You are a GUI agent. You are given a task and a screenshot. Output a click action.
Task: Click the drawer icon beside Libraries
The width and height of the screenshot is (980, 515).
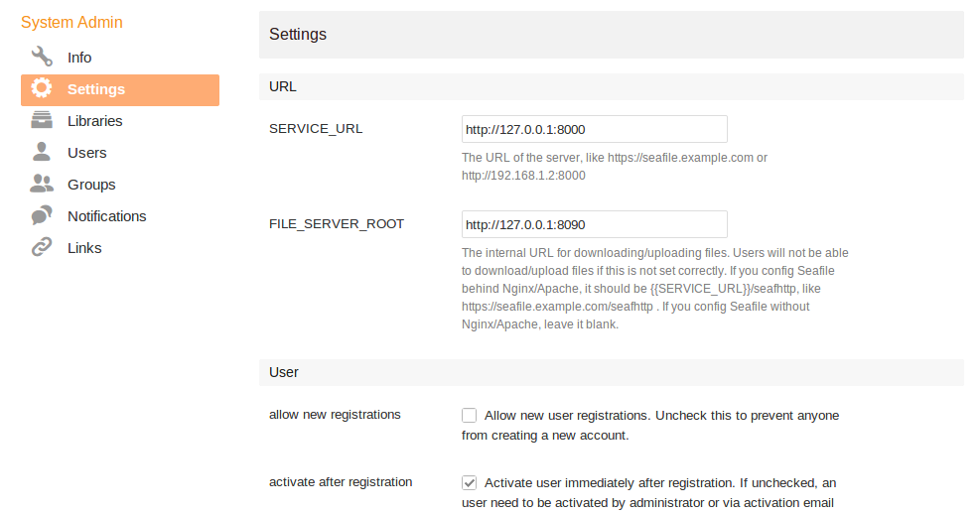point(42,121)
